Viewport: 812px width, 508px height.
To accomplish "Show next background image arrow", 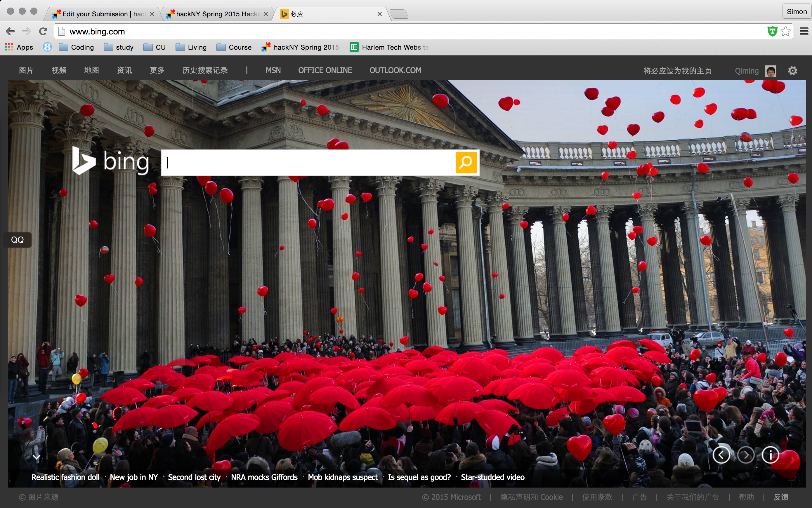I will click(746, 455).
